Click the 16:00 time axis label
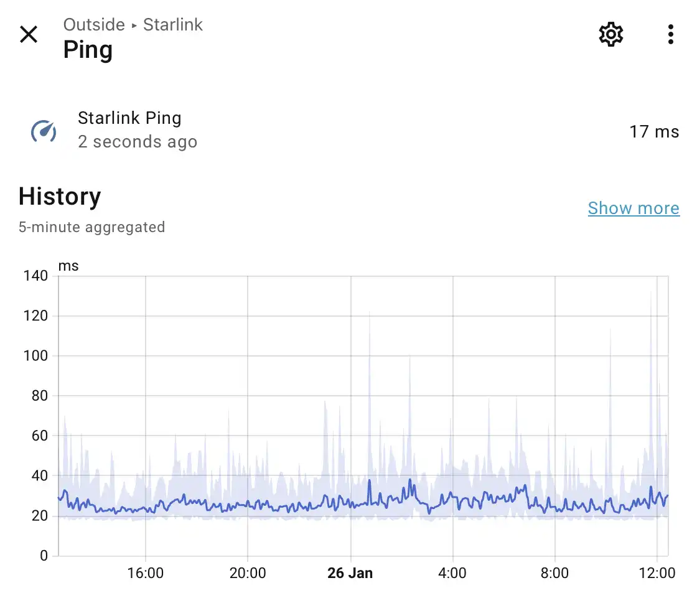Viewport: 692px width, 616px height. pos(146,573)
